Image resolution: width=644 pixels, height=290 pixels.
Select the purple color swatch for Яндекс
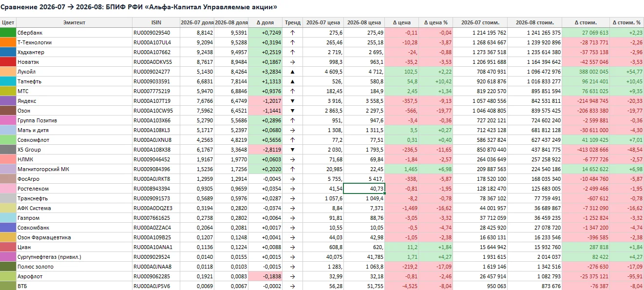pyautogui.click(x=8, y=101)
